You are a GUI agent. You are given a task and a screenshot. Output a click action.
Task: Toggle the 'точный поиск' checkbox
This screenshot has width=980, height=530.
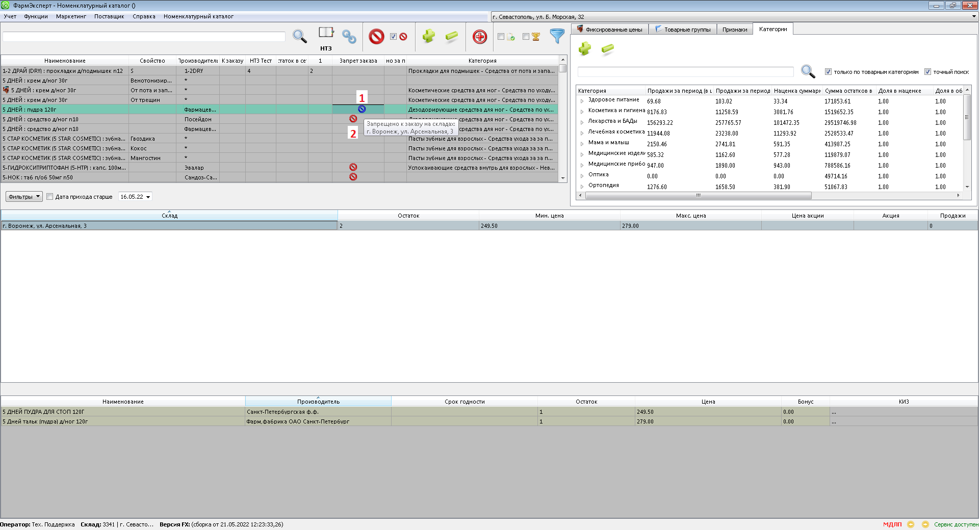(x=927, y=72)
